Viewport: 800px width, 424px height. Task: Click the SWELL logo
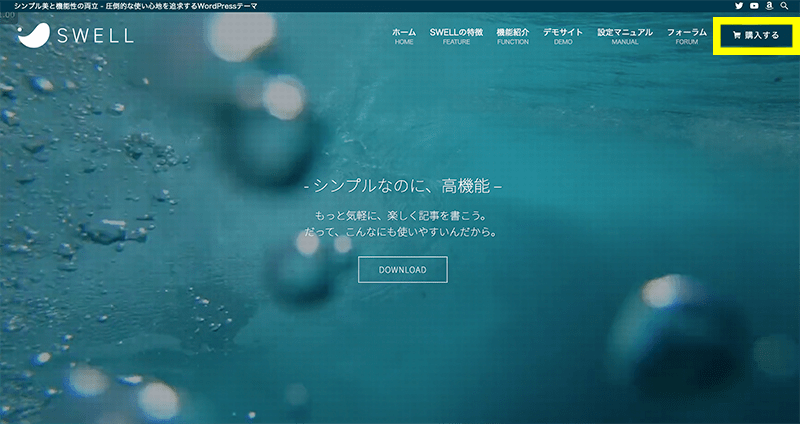(75, 35)
